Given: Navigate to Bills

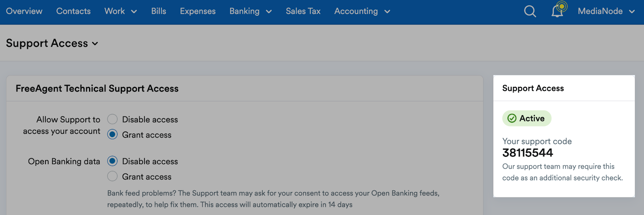Looking at the screenshot, I should [159, 11].
